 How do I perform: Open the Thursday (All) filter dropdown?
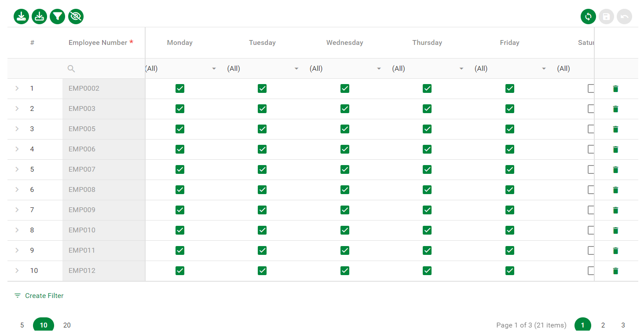click(461, 69)
